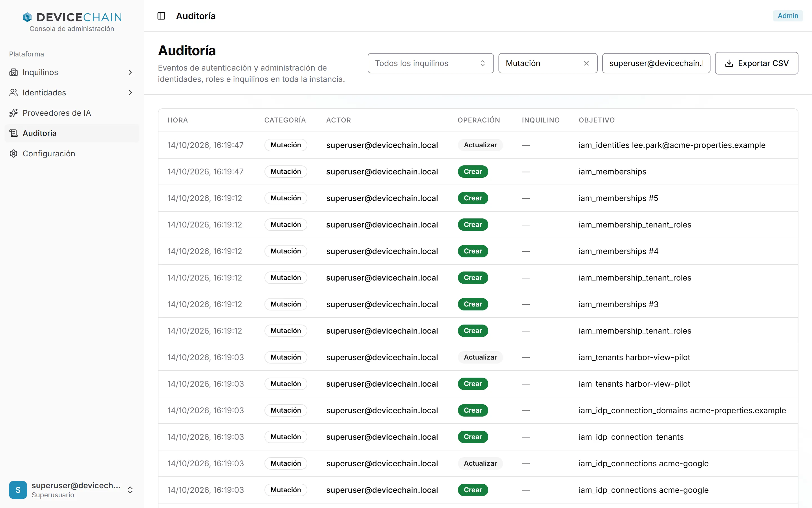Click the actor in iam_idp_connection_tenants row
Viewport: 812px width, 508px height.
(x=382, y=437)
